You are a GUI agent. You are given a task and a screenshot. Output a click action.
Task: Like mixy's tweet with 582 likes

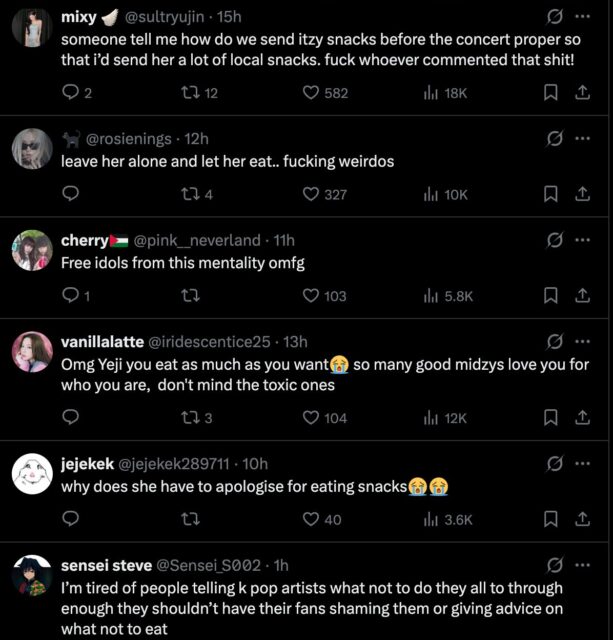[x=311, y=92]
